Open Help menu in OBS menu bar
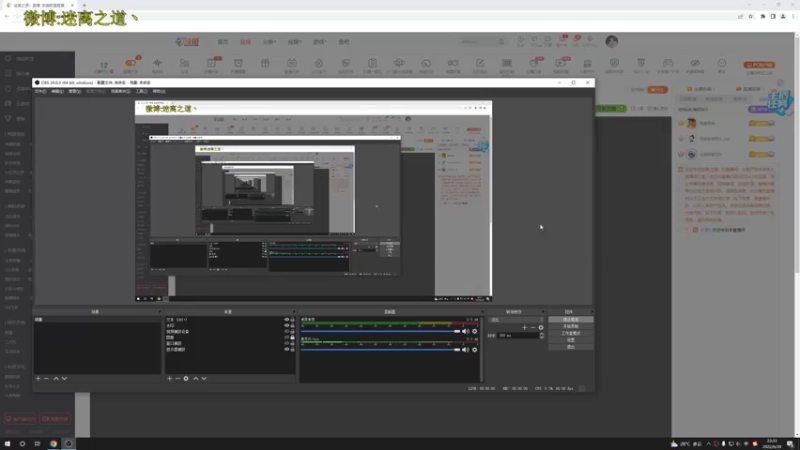This screenshot has width=800, height=450. click(x=159, y=91)
